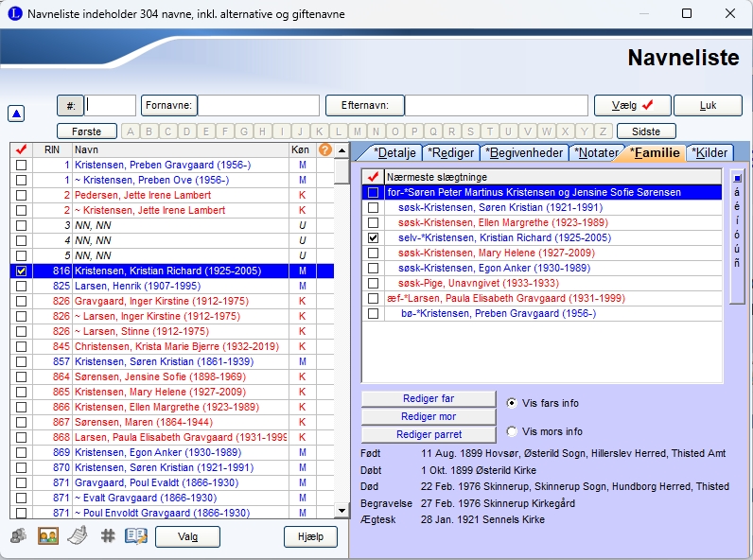The image size is (753, 560).
Task: Switch to the Begivenheder tab
Action: click(x=523, y=153)
